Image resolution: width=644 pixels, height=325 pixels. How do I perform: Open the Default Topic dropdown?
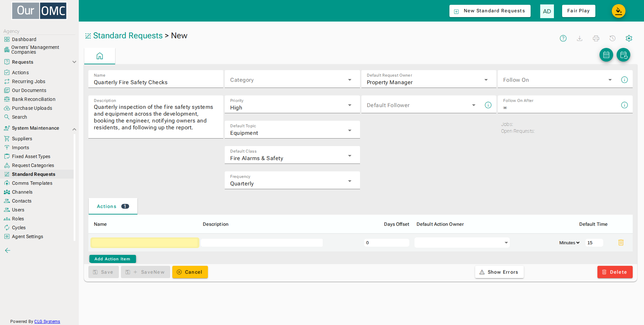[292, 130]
